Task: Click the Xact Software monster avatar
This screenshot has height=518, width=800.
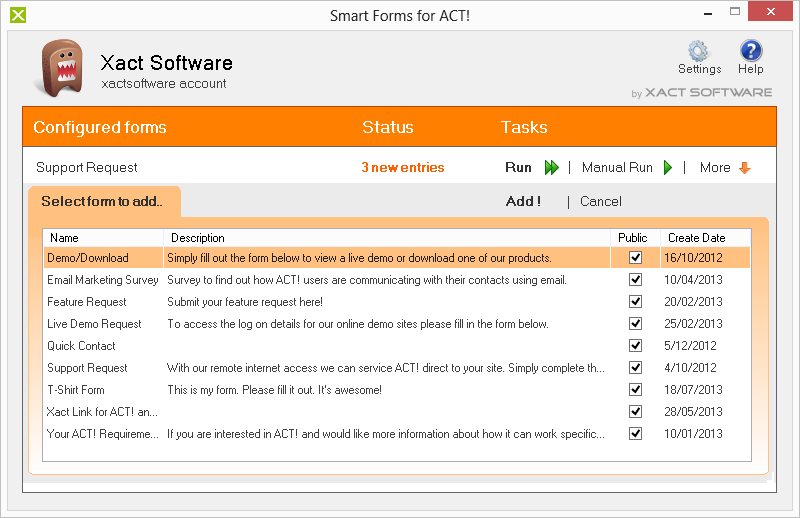Action: pyautogui.click(x=62, y=68)
